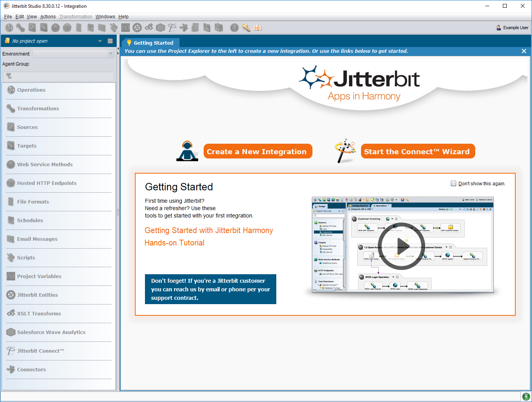Check the 'Don't show this again' checkbox
532x402 pixels.
pos(453,183)
